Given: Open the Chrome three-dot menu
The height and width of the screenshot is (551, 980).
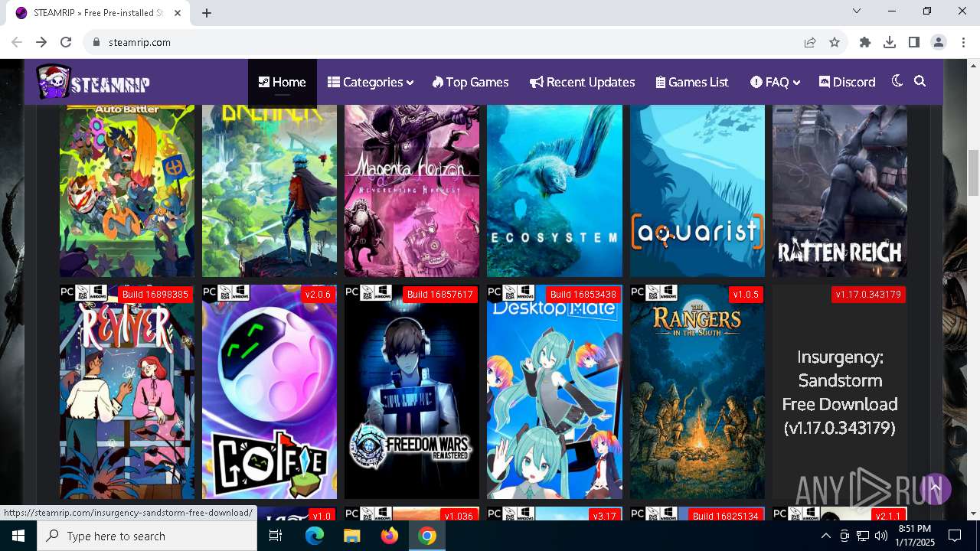Looking at the screenshot, I should click(x=963, y=42).
